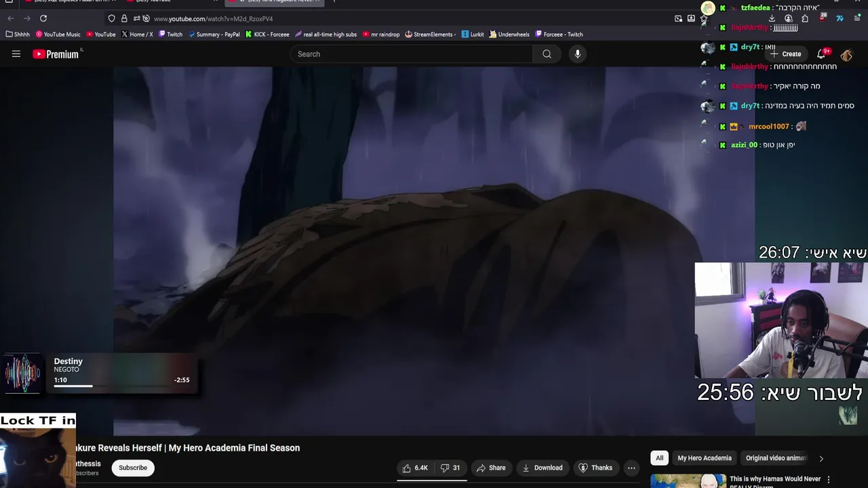The width and height of the screenshot is (868, 488).
Task: Open more actions ellipsis under the video
Action: pyautogui.click(x=631, y=468)
